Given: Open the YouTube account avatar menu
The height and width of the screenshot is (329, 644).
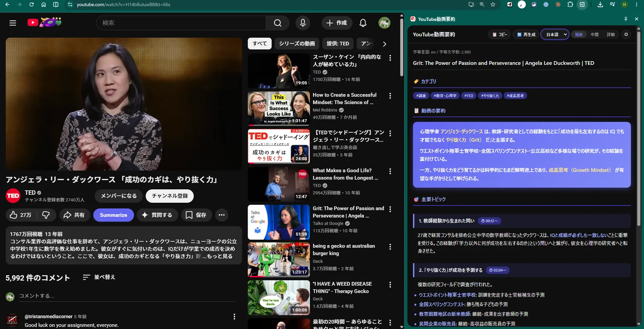Looking at the screenshot, I should point(384,23).
